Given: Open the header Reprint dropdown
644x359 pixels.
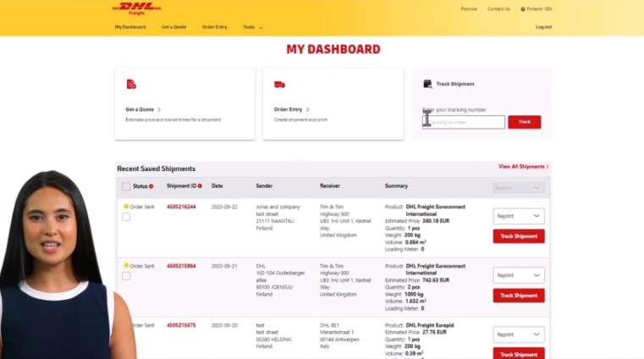Looking at the screenshot, I should point(519,188).
